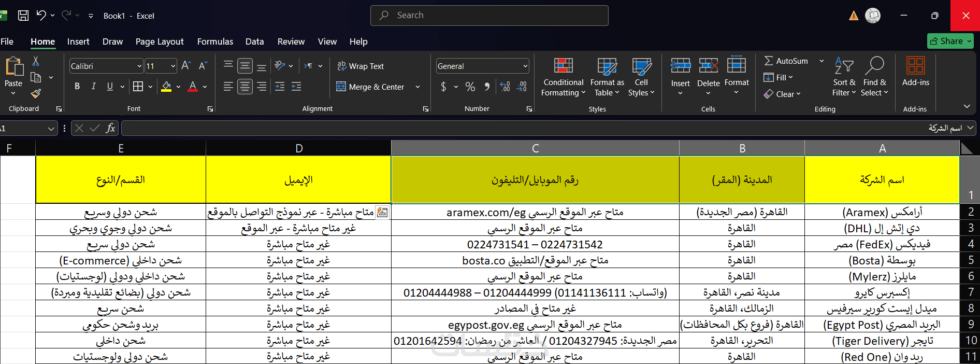Switch to the Insert tab

(x=78, y=41)
